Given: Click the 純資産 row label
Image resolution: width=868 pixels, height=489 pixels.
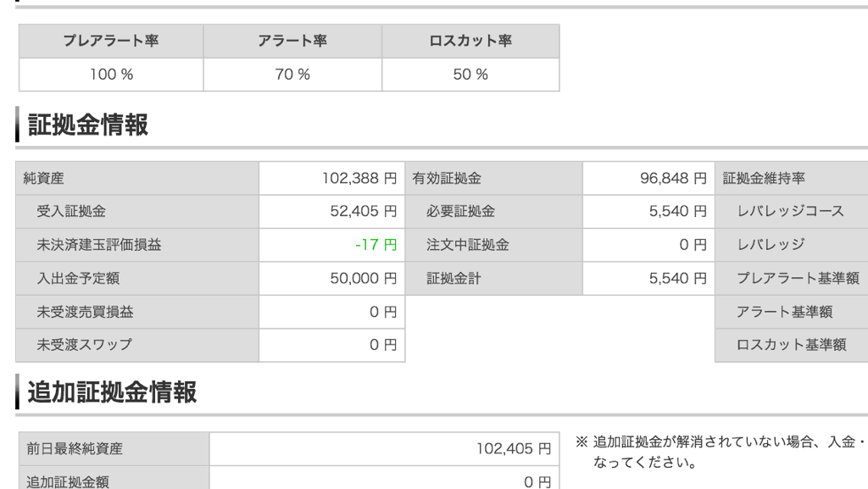Looking at the screenshot, I should pyautogui.click(x=46, y=179).
